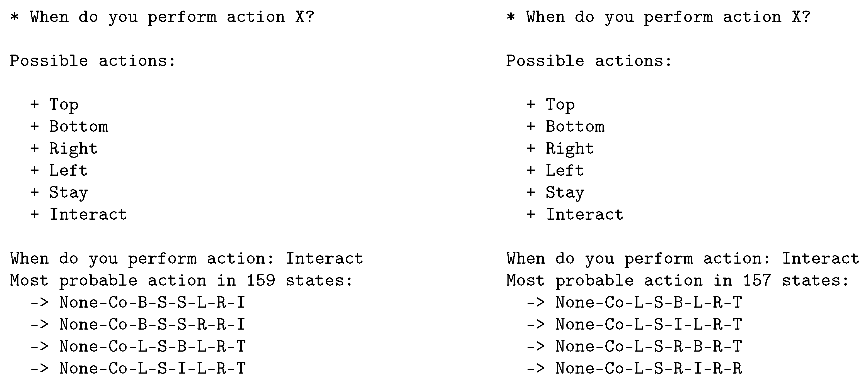Screen dimensions: 868x385
Task: Pick Stay in the right-hand action list
Action: [x=565, y=193]
